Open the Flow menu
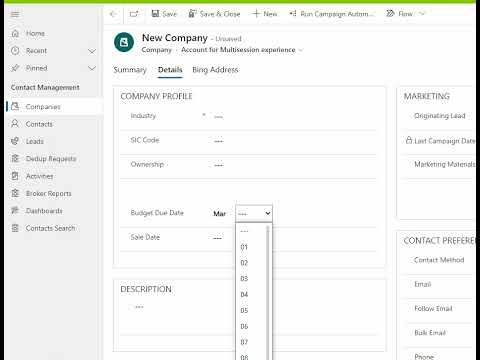This screenshot has height=360, width=480. (x=399, y=14)
